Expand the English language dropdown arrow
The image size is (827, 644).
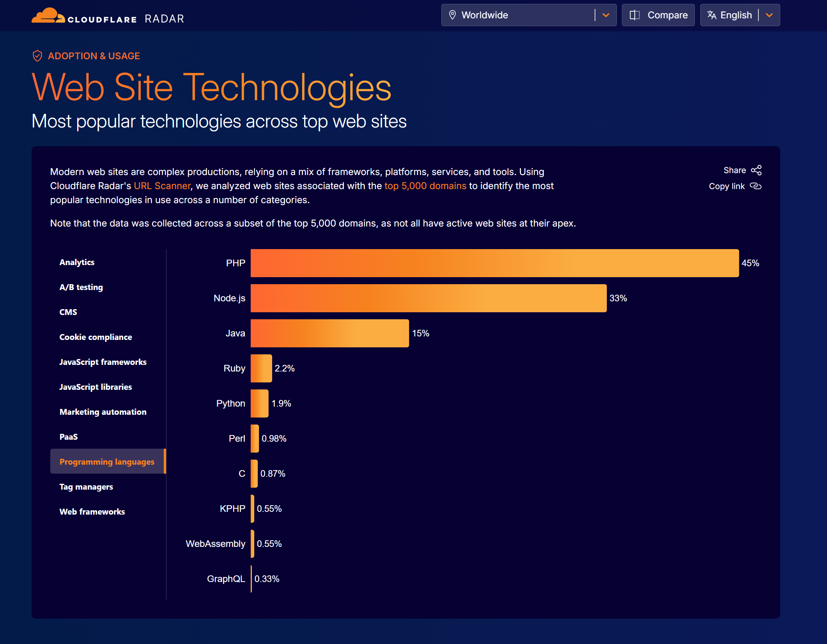point(769,15)
